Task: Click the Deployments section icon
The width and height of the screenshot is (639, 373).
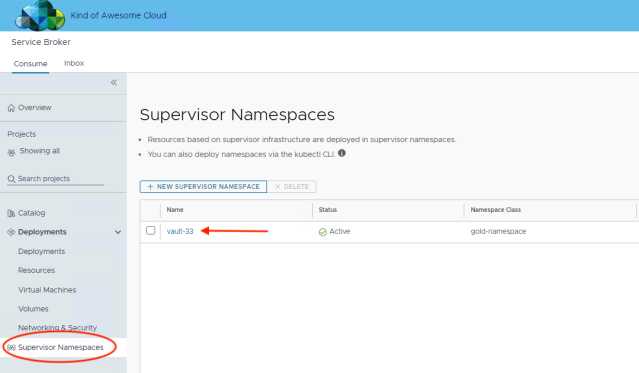Action: tap(11, 232)
